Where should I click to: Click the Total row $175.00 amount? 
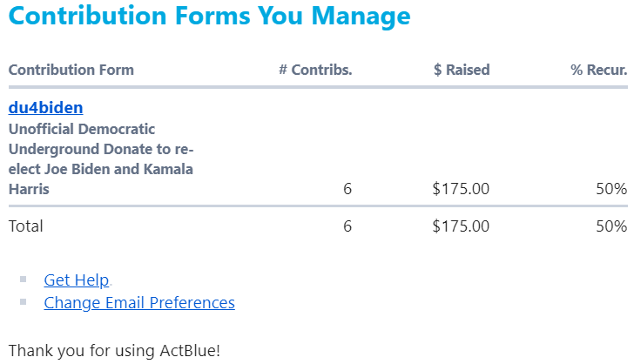point(461,226)
